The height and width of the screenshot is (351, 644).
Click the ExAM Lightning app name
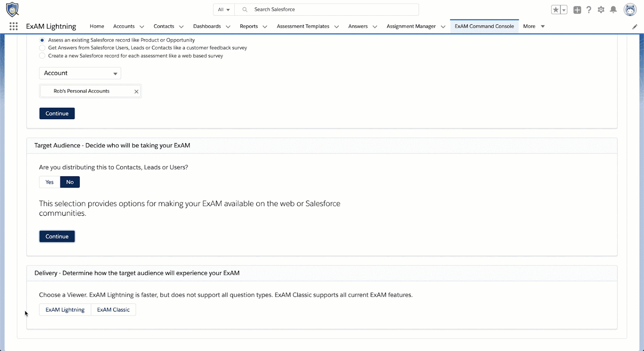(x=51, y=26)
